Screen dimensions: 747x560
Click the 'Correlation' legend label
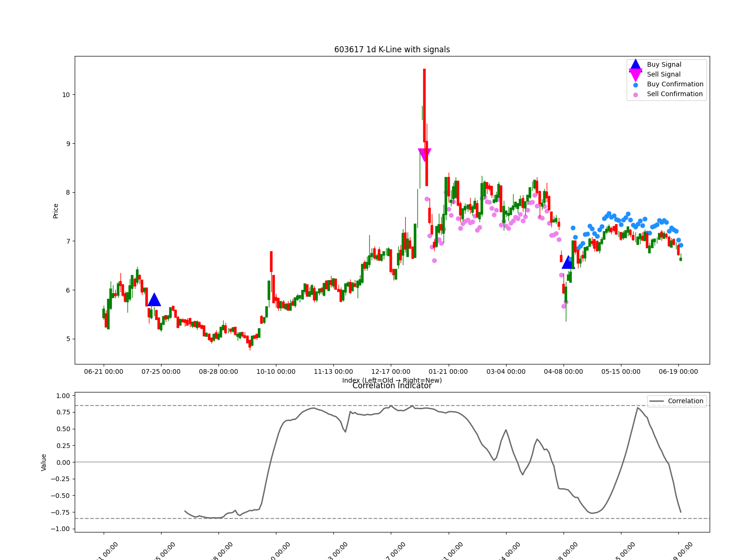pos(685,401)
